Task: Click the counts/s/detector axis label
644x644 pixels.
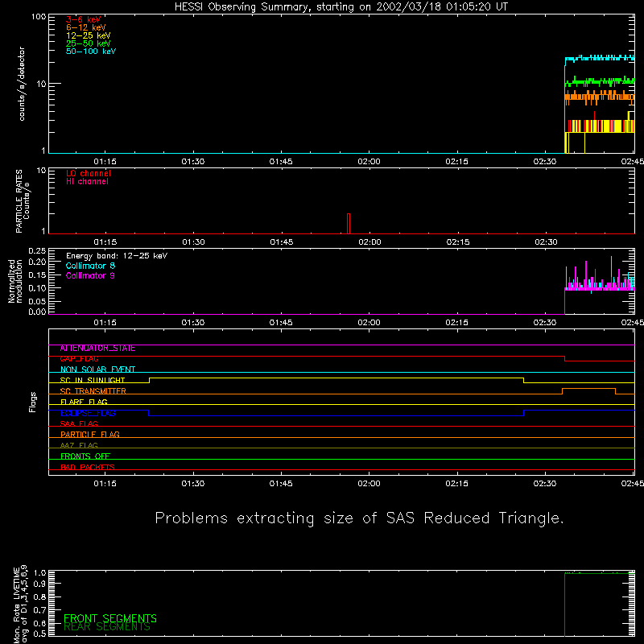Action: (x=22, y=84)
